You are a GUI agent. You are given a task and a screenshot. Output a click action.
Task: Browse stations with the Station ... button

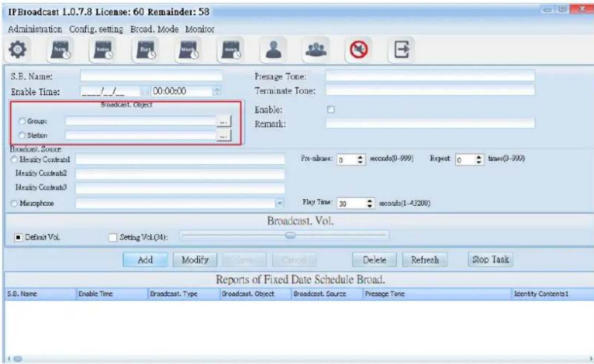(x=224, y=135)
